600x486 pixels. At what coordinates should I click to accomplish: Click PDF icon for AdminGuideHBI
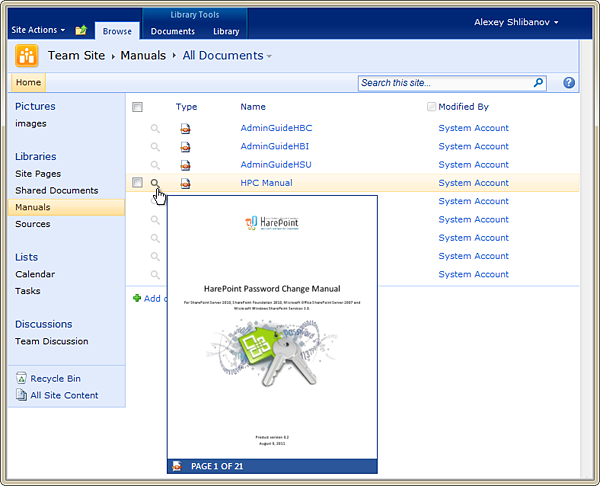point(185,147)
